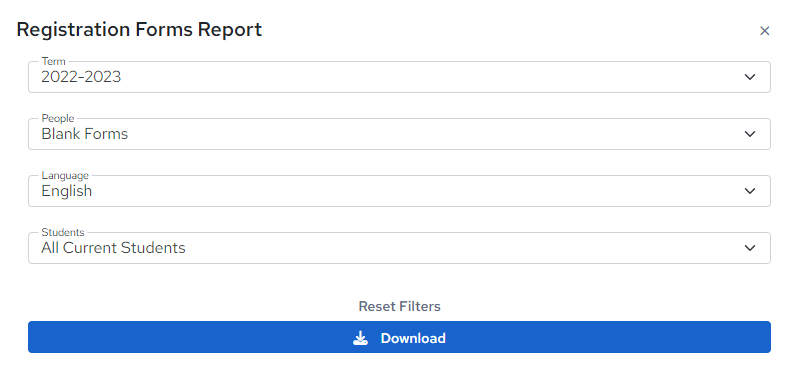This screenshot has width=796, height=389.
Task: Click the Students field label
Action: (63, 232)
